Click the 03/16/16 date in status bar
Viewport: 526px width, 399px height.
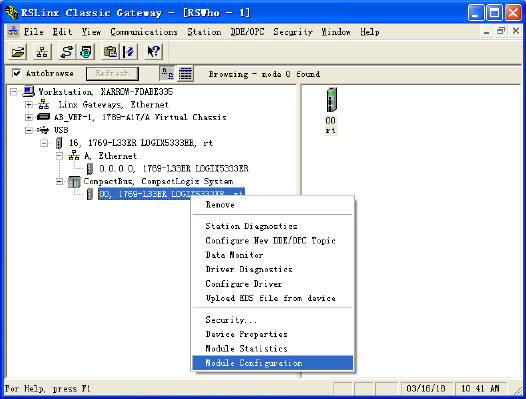coord(426,389)
